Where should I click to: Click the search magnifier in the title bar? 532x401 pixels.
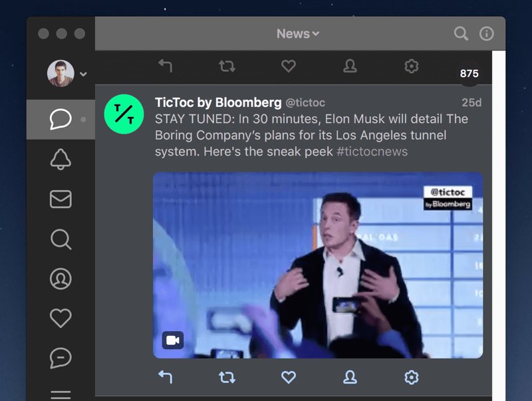tap(461, 34)
